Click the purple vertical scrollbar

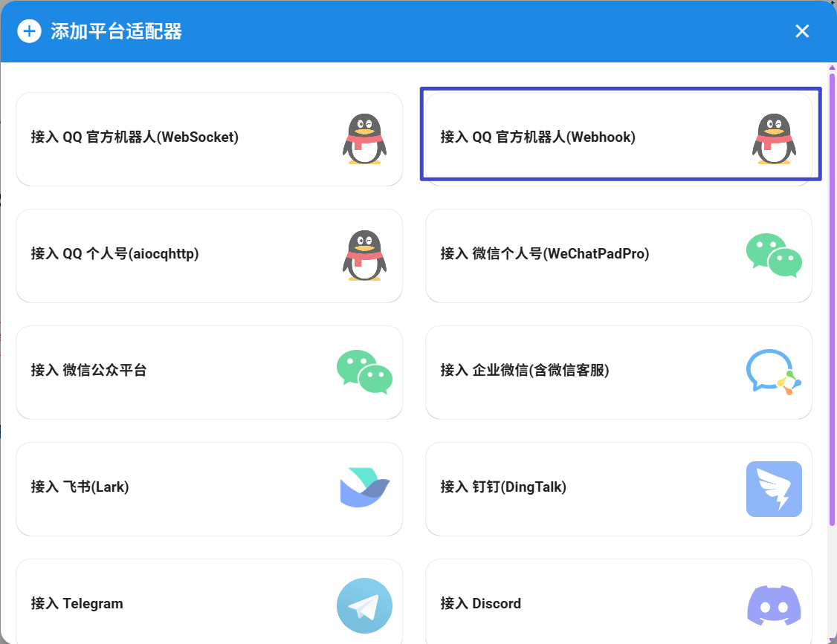pyautogui.click(x=832, y=297)
